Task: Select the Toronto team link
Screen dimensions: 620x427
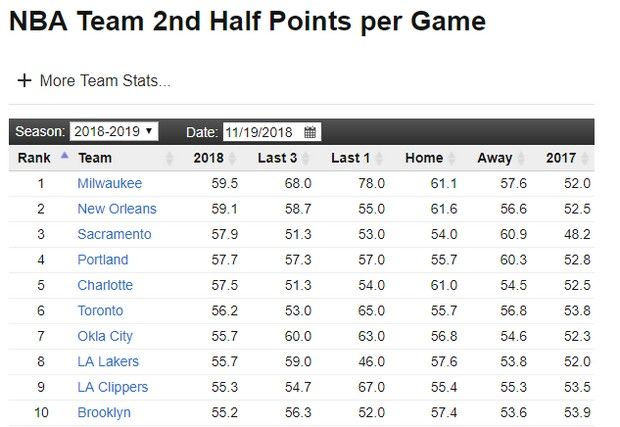Action: coord(100,311)
